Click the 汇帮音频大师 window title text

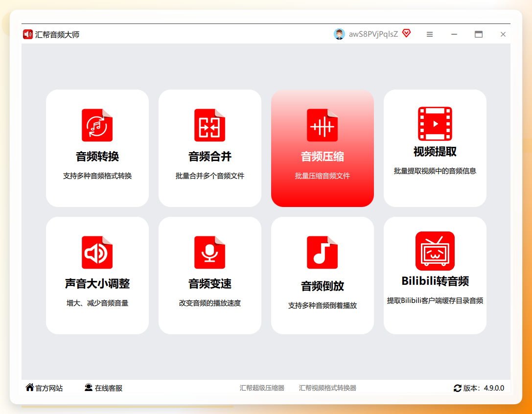coord(57,35)
